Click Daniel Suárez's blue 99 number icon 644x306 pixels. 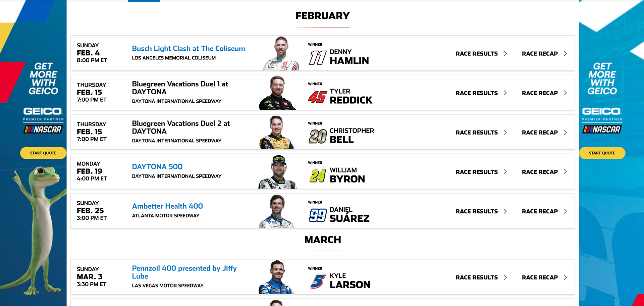pyautogui.click(x=317, y=215)
